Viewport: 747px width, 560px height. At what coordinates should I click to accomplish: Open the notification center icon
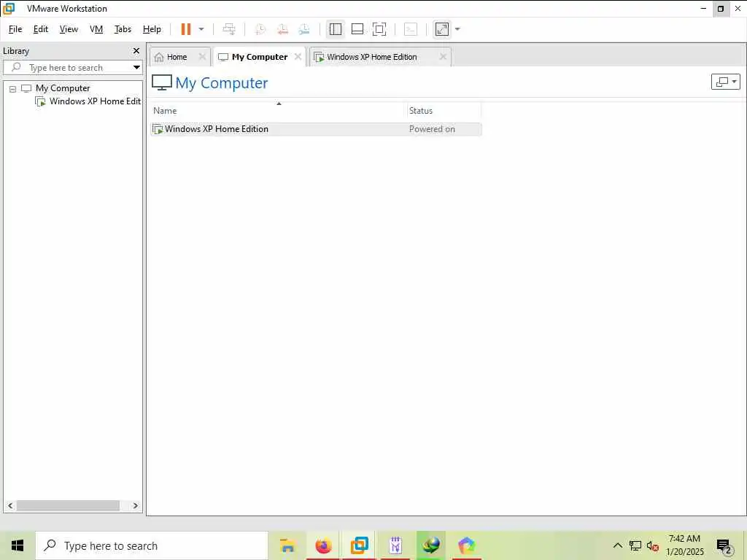(x=724, y=546)
